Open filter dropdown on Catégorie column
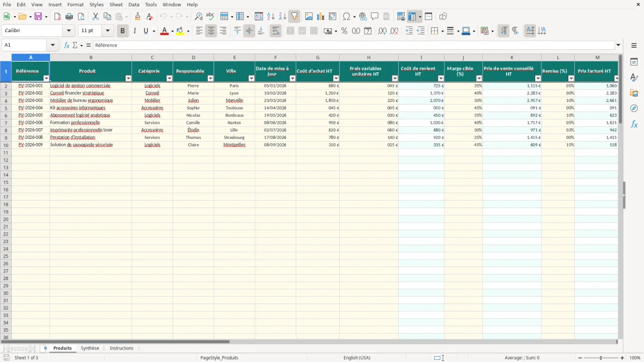The image size is (644, 362). point(170,78)
